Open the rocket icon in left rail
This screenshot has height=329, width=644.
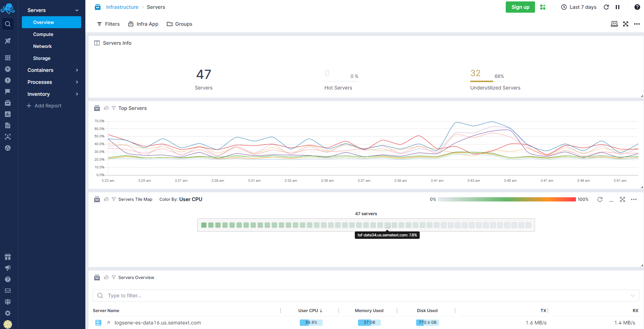point(8,41)
